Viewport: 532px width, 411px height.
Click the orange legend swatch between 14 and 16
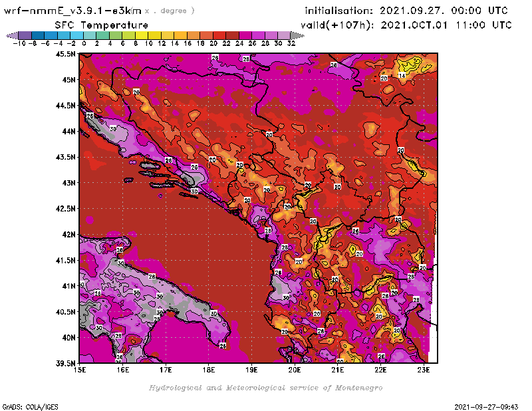[x=180, y=35]
